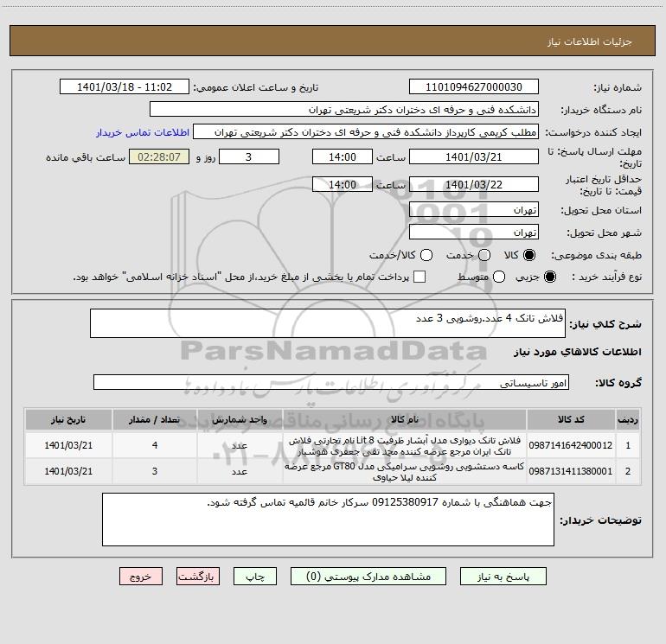Click the تاریخ نیاز column header

68,419
